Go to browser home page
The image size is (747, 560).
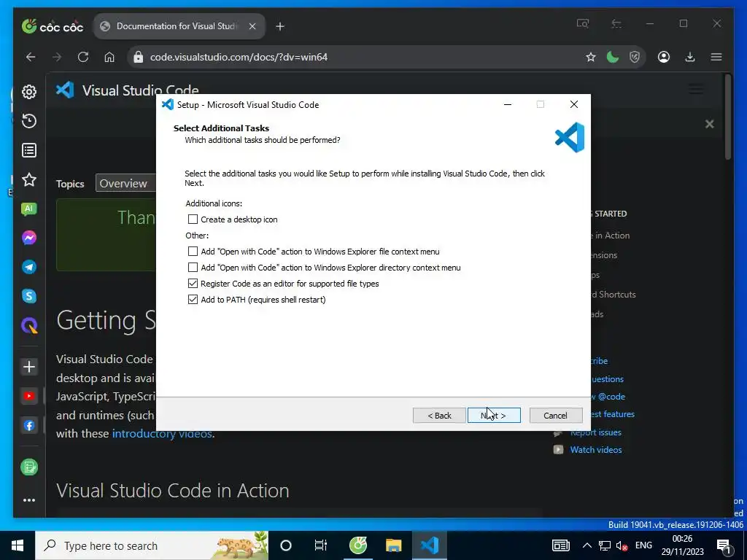[x=109, y=57]
